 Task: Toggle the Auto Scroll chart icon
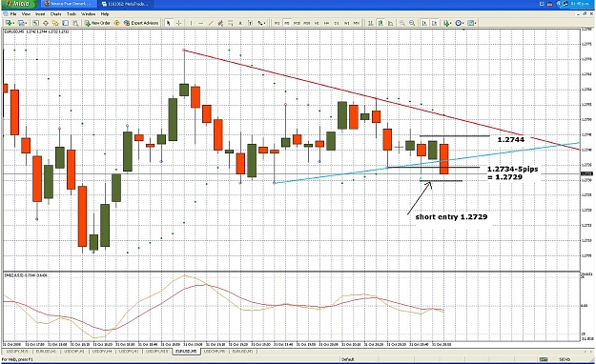coord(424,23)
